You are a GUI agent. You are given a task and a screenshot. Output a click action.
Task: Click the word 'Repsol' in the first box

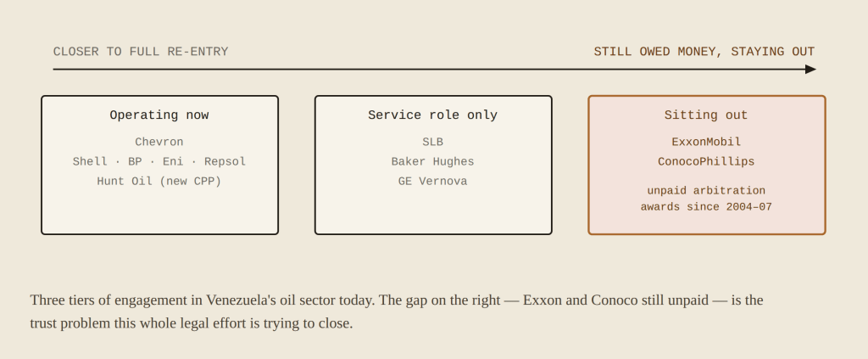tap(225, 162)
